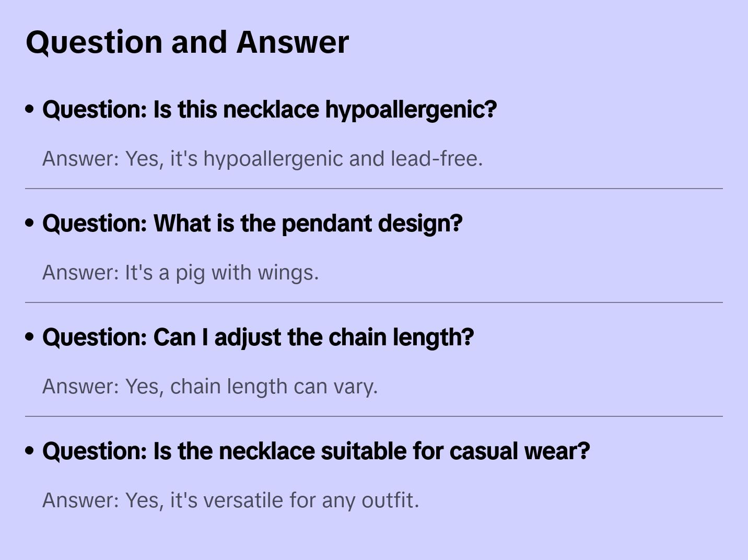
Task: Click the divider line below the hypoallergenic answer
Action: coord(374,189)
